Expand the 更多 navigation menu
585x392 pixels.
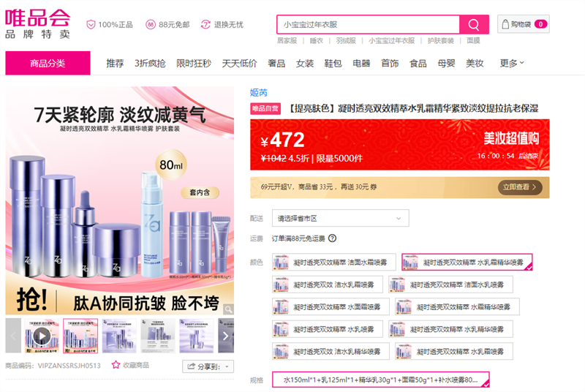coord(512,63)
